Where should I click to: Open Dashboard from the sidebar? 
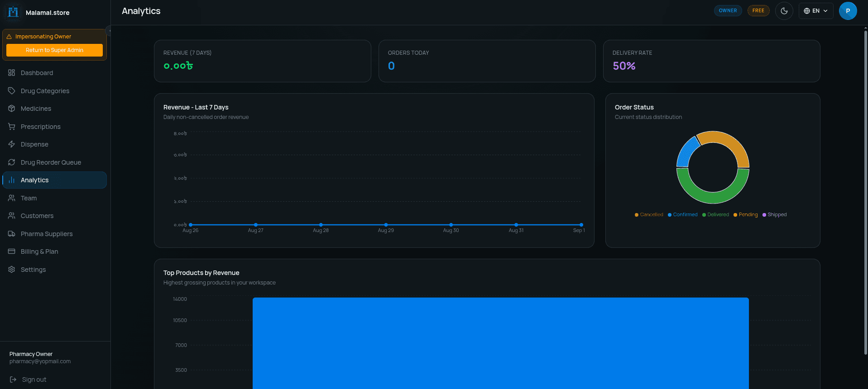pyautogui.click(x=54, y=73)
